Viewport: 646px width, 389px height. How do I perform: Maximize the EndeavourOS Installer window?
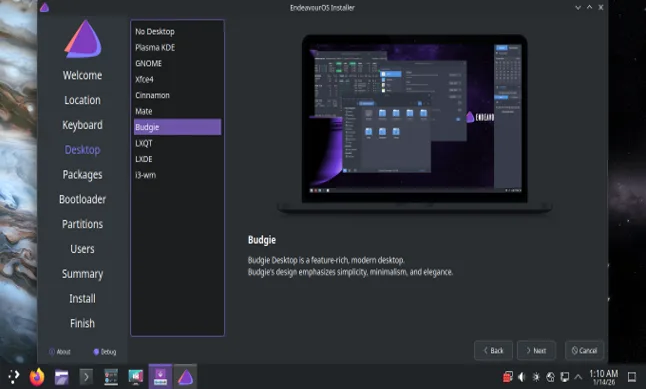[x=590, y=7]
